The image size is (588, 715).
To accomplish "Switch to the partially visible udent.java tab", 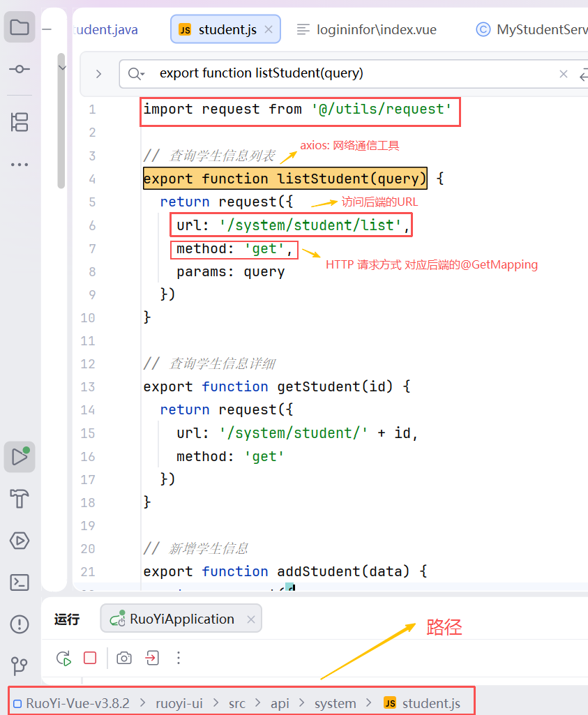I will [x=106, y=29].
